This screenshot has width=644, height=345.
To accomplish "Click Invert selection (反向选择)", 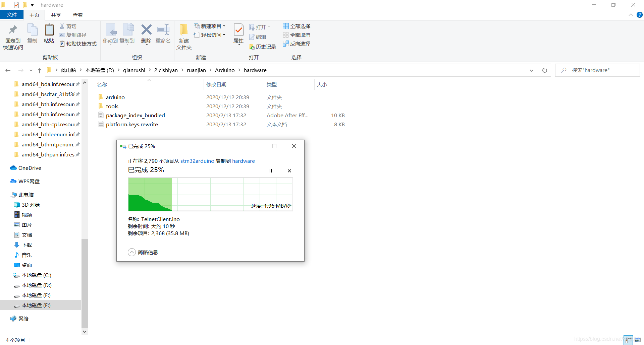I will tap(297, 44).
